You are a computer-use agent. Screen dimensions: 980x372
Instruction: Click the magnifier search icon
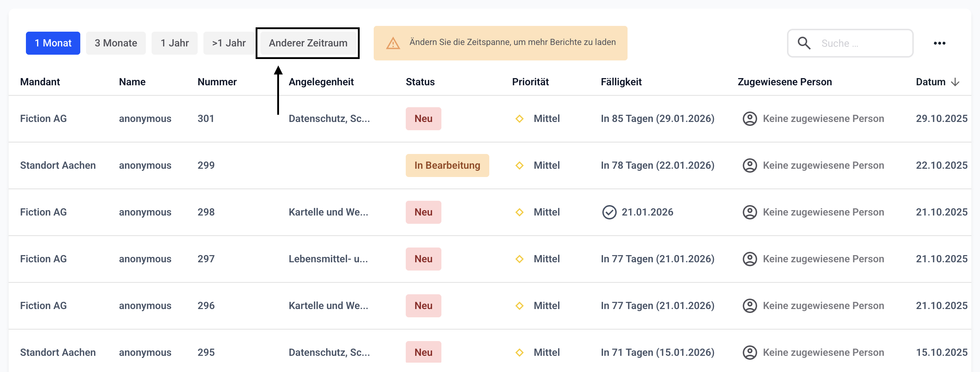(x=804, y=43)
